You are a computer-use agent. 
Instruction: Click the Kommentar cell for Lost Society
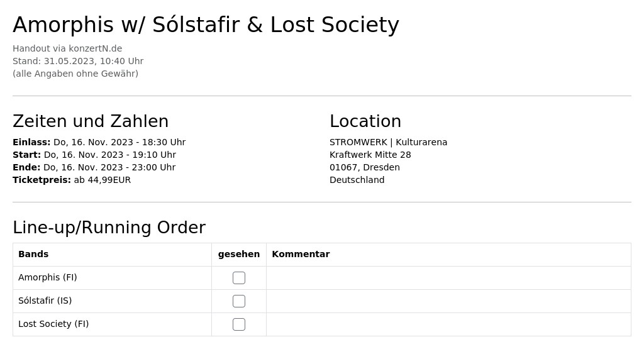coord(448,324)
